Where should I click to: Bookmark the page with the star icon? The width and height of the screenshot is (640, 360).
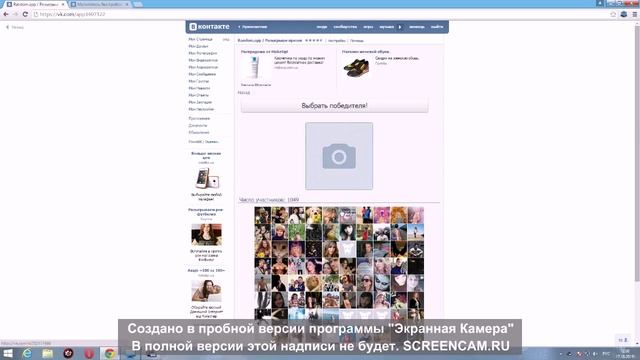pyautogui.click(x=613, y=14)
